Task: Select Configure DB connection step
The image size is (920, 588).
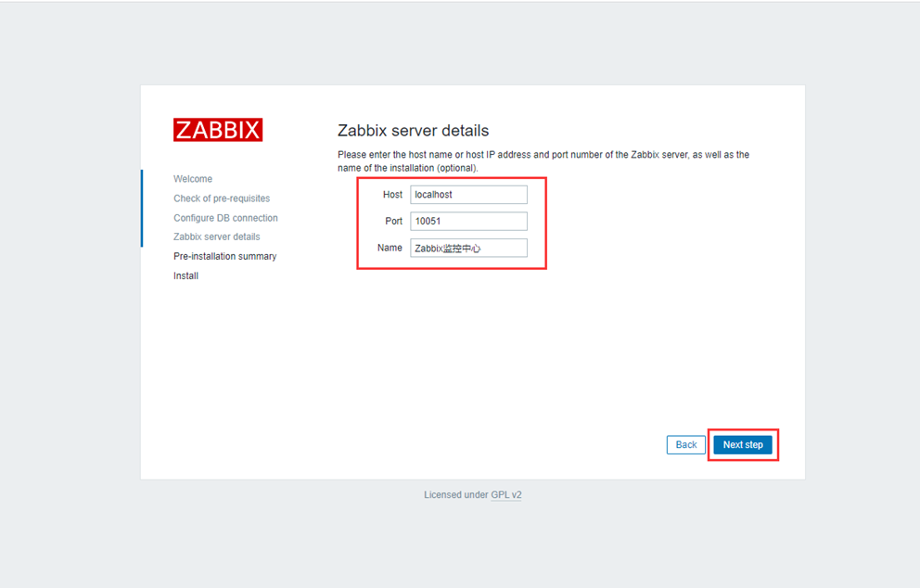Action: click(226, 218)
